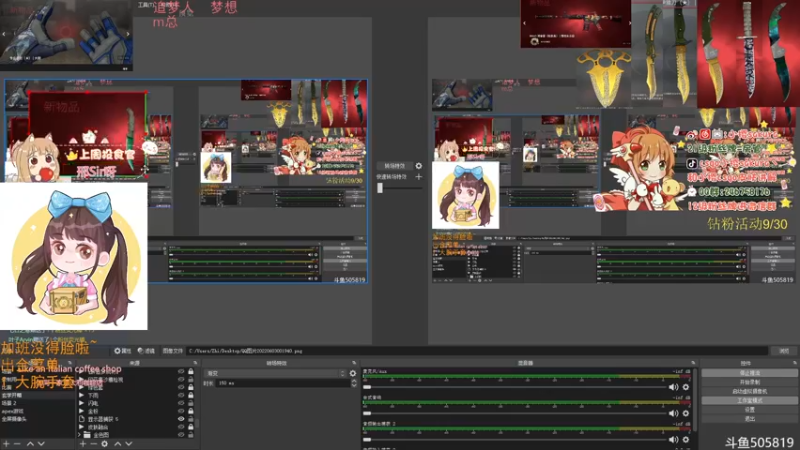
Task: Click the 启动虚拟摄像机 virtual camera button
Action: pyautogui.click(x=749, y=391)
